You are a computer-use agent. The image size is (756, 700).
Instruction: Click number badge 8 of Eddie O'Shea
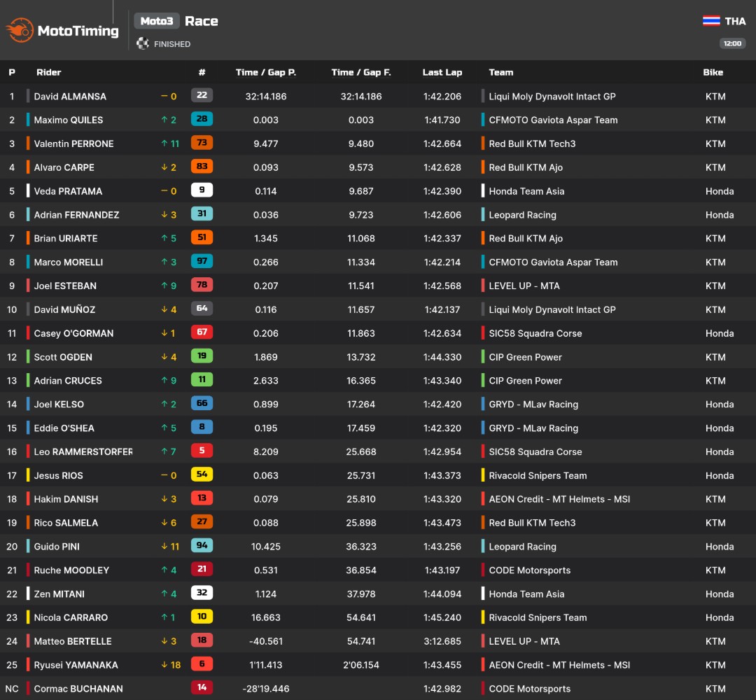pyautogui.click(x=202, y=427)
